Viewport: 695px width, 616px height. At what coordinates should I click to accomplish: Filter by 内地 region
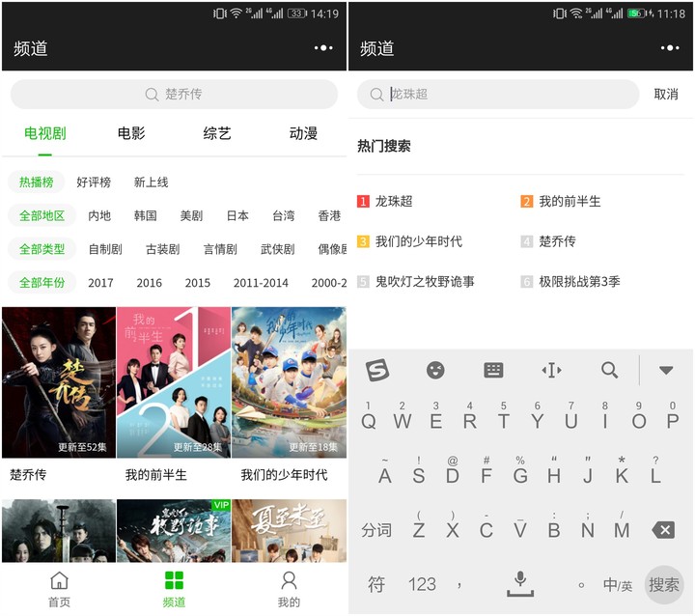pyautogui.click(x=99, y=215)
